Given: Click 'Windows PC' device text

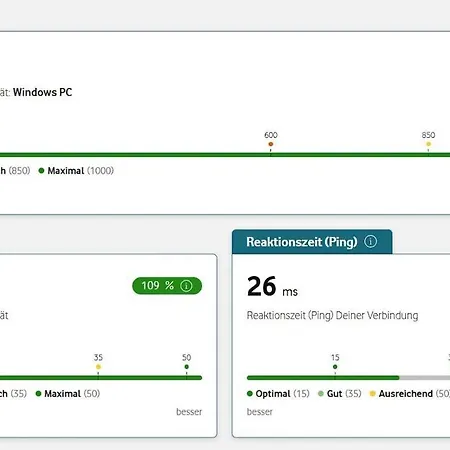Looking at the screenshot, I should [x=43, y=92].
